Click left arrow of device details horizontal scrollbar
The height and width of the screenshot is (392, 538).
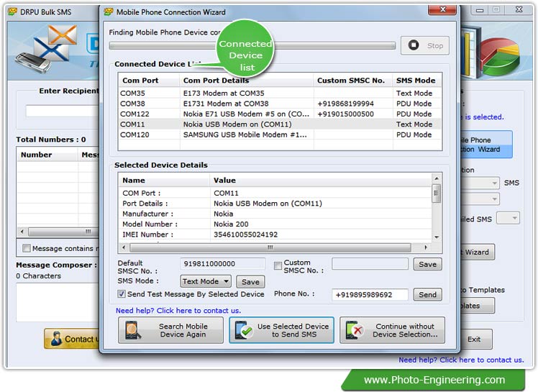pyautogui.click(x=124, y=247)
